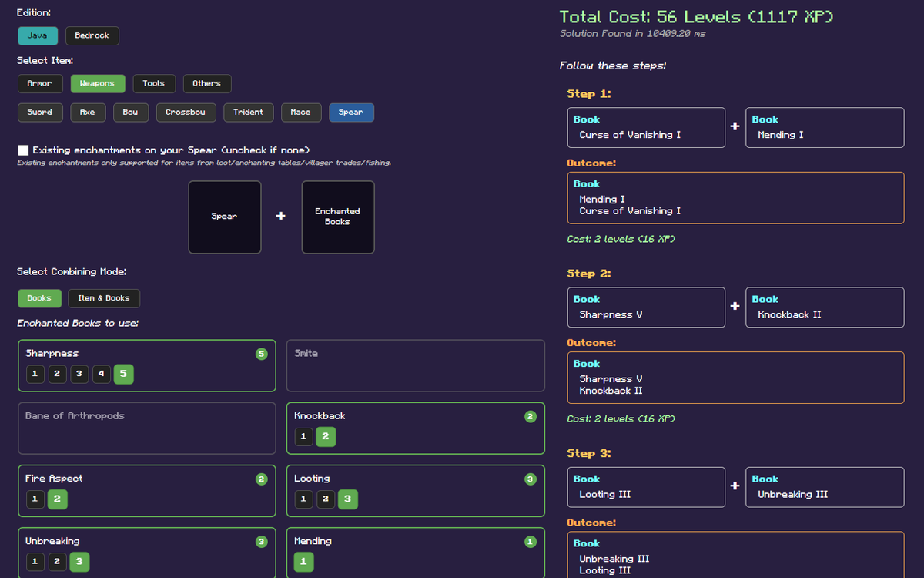Select the disabled Smite enchantment card
Viewport: 924px width, 578px height.
(x=416, y=365)
